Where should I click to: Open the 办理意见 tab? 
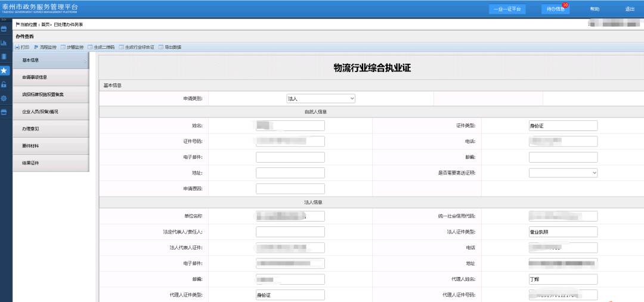51,129
